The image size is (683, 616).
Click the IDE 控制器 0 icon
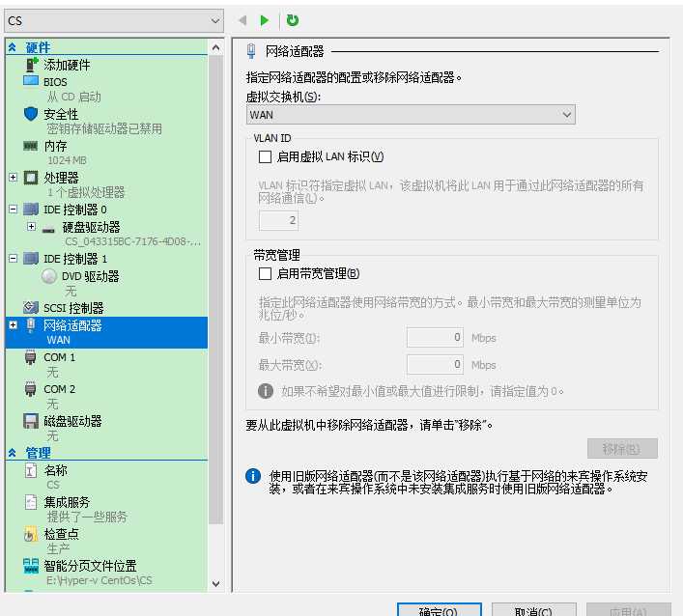point(31,210)
